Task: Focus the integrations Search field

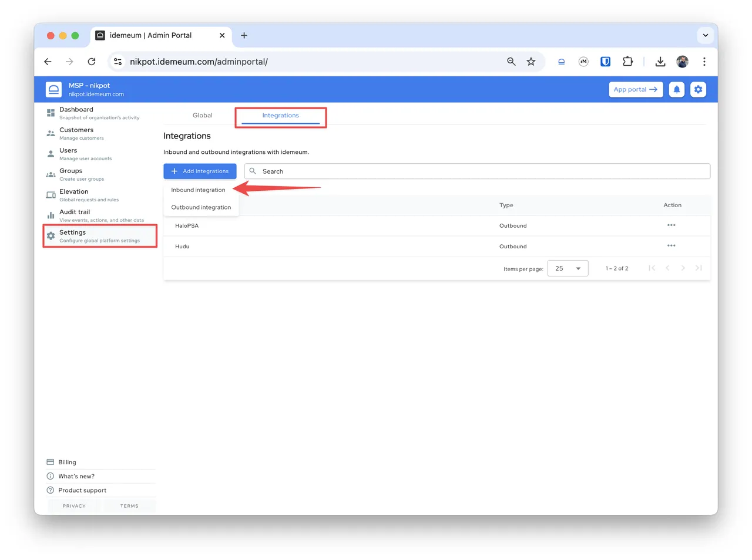Action: tap(477, 171)
